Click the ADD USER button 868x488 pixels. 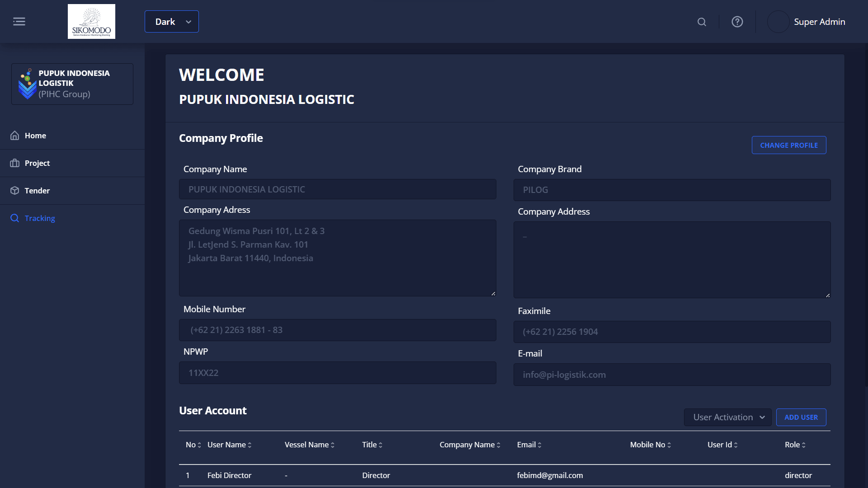pos(801,417)
